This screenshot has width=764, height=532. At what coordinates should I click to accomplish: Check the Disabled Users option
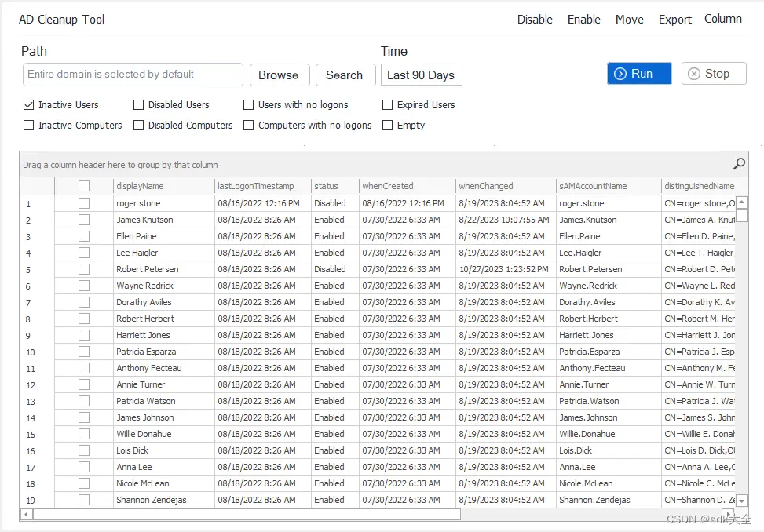tap(137, 104)
